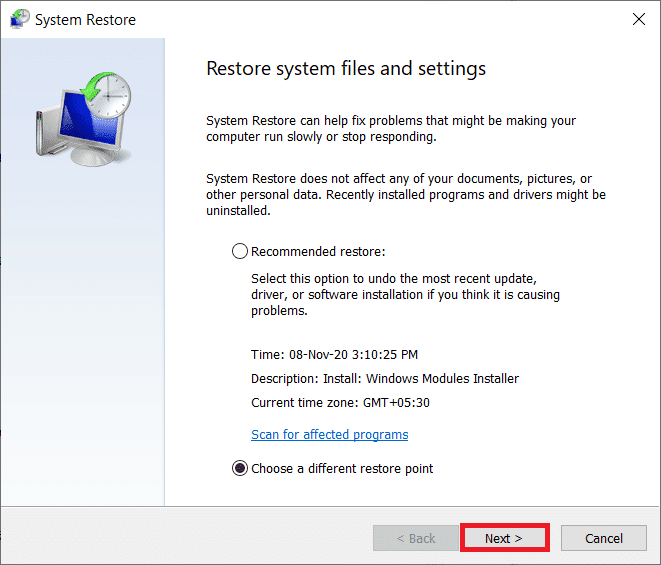661x565 pixels.
Task: Click text Select this option to undo
Action: click(x=405, y=294)
